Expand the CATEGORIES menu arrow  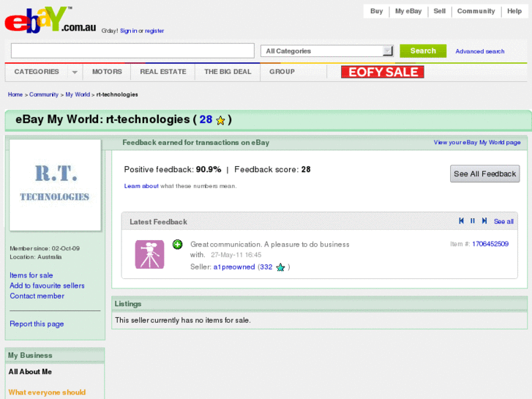point(75,72)
